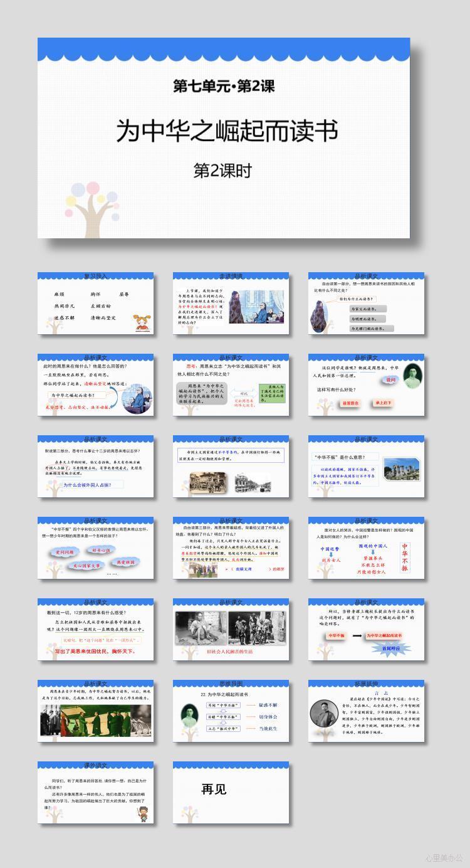The width and height of the screenshot is (470, 868).
Task: Click the cartoon girl on 复习导入 slide
Action: [x=141, y=321]
